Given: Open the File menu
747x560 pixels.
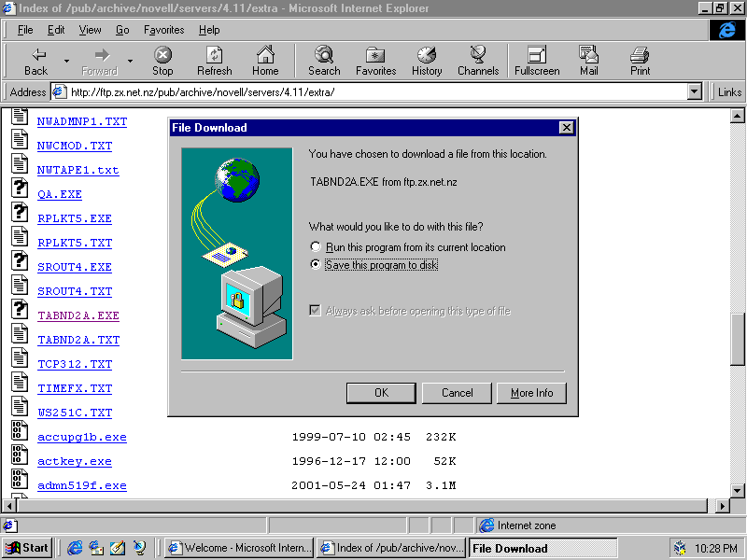Looking at the screenshot, I should point(25,30).
